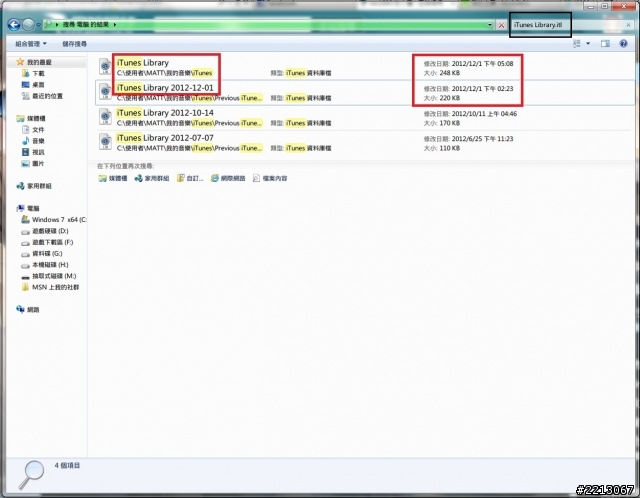The image size is (640, 498).
Task: Click the greyed Forward arrow button
Action: [28, 25]
